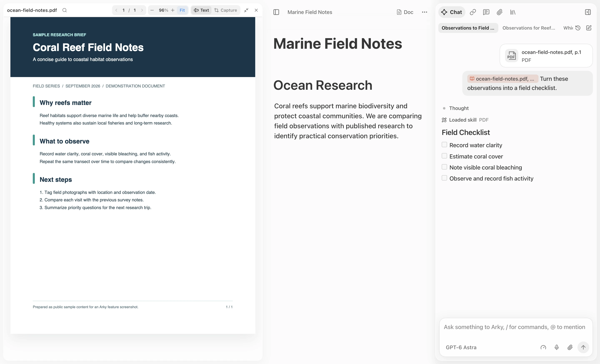The image size is (600, 364).
Task: Select Capture mode in PDF toolbar
Action: pyautogui.click(x=226, y=10)
